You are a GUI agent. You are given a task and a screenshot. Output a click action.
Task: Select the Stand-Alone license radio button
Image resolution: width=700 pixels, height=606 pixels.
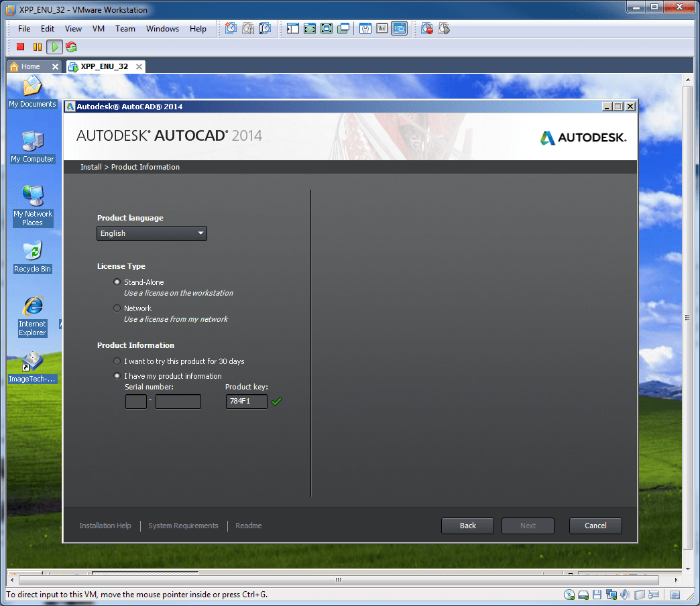coord(117,282)
